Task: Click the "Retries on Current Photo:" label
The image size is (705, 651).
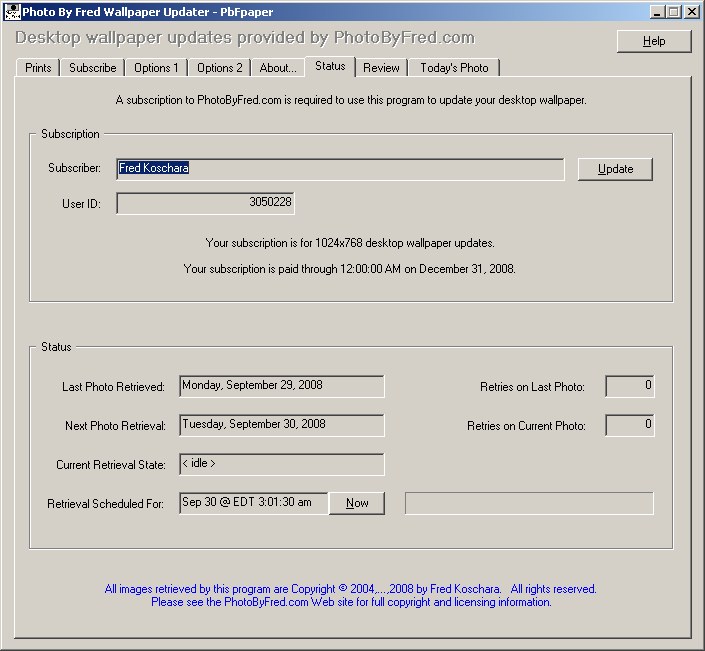Action: [526, 426]
